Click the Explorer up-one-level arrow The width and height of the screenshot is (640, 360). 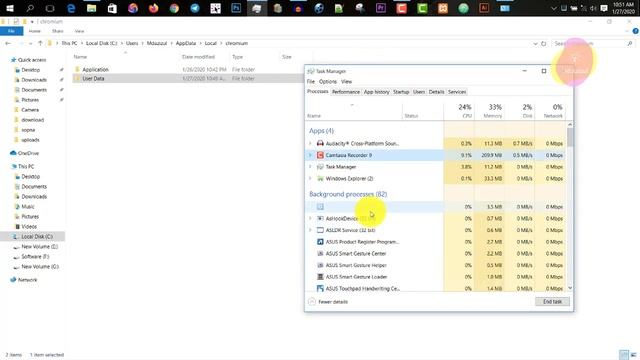click(40, 43)
